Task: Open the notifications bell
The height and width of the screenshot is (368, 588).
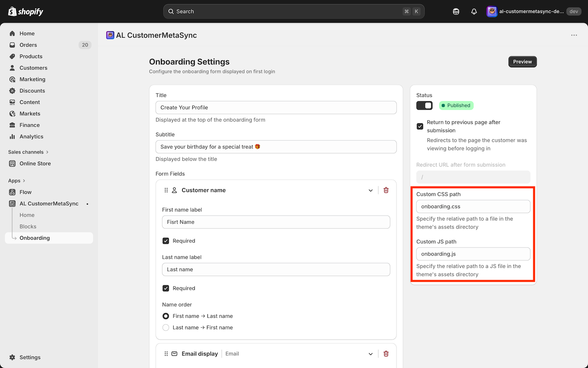Action: pos(474,11)
